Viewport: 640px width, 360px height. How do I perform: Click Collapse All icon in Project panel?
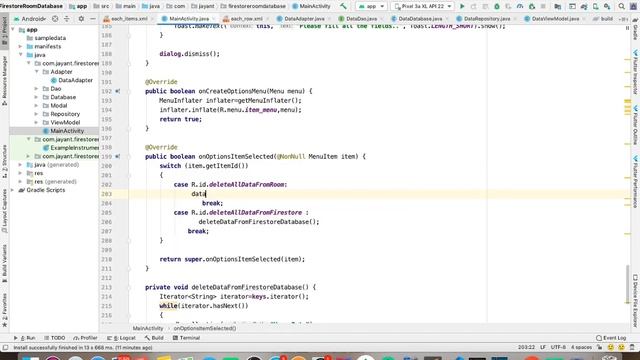pos(67,19)
